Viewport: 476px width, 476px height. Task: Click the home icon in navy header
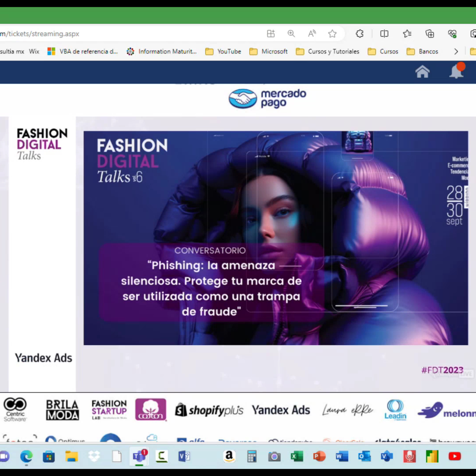pos(422,72)
